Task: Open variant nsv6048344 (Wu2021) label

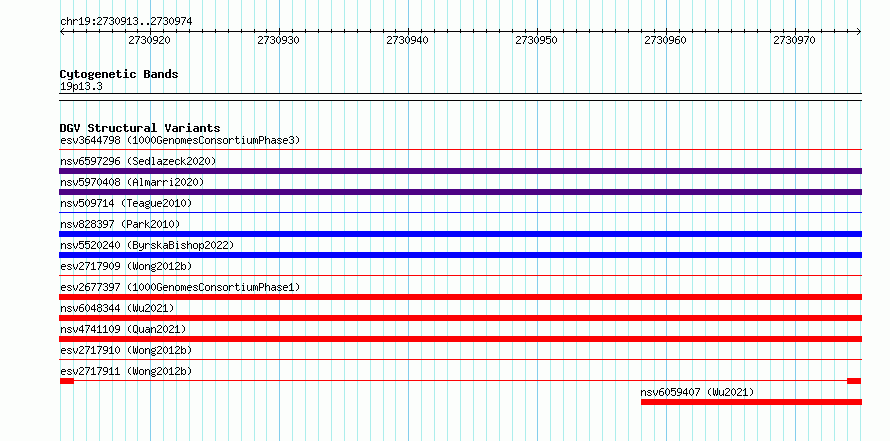Action: (x=117, y=308)
